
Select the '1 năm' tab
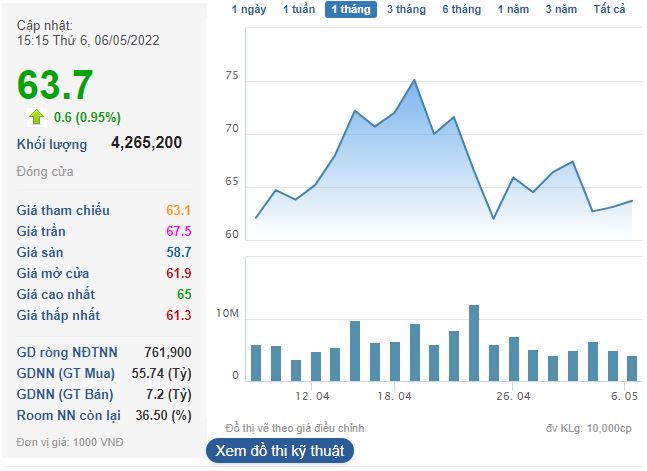pyautogui.click(x=513, y=9)
